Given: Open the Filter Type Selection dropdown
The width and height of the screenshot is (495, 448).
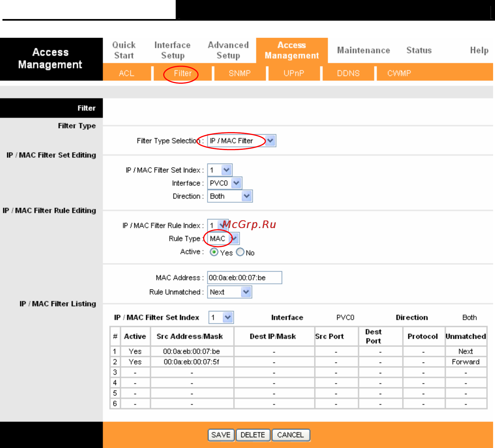Looking at the screenshot, I should [x=242, y=141].
